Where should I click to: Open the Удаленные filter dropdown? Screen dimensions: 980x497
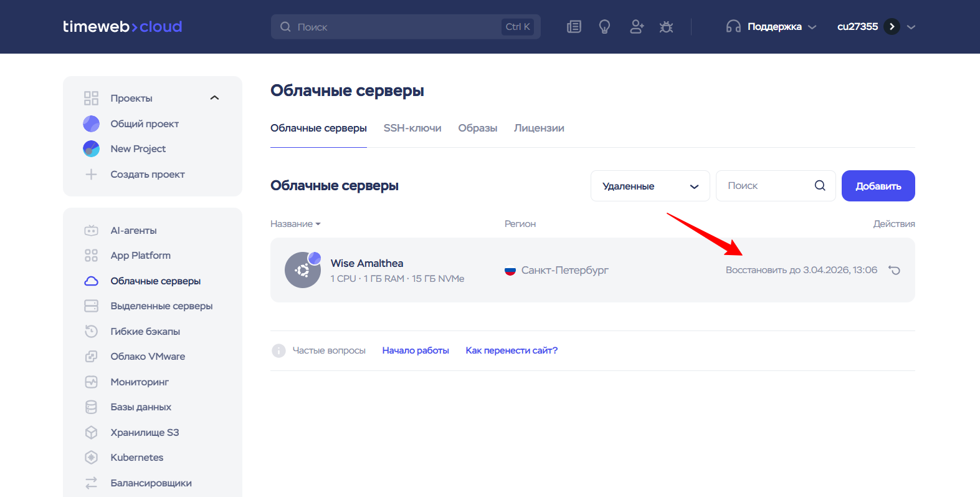pos(650,186)
